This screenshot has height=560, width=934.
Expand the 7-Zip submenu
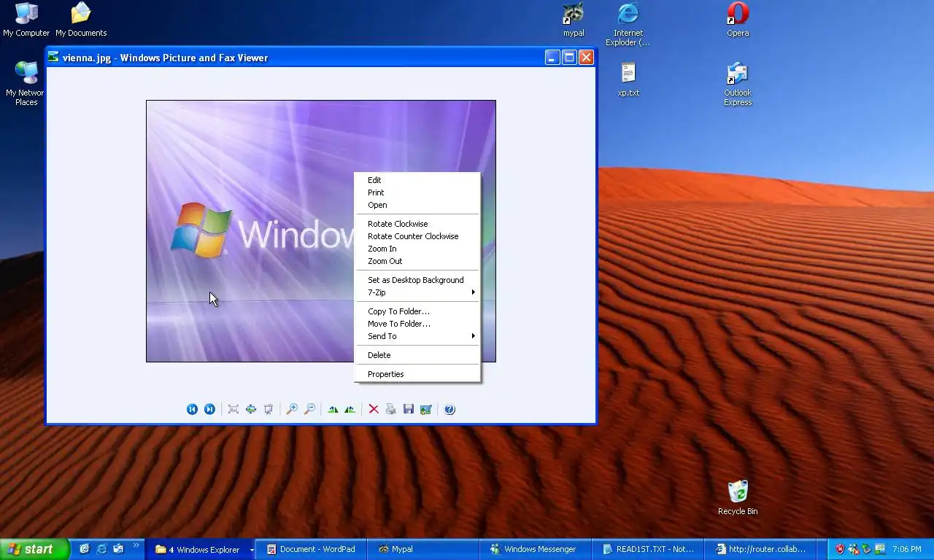[x=417, y=292]
